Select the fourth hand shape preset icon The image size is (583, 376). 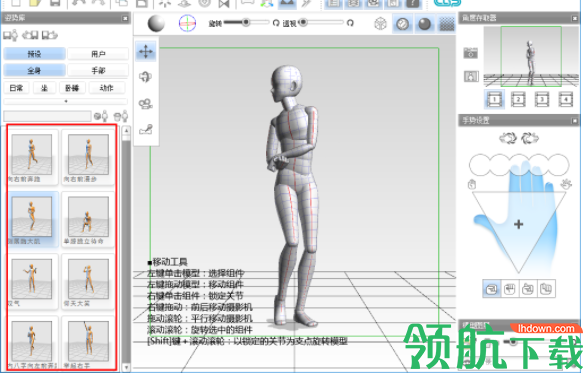coord(546,289)
